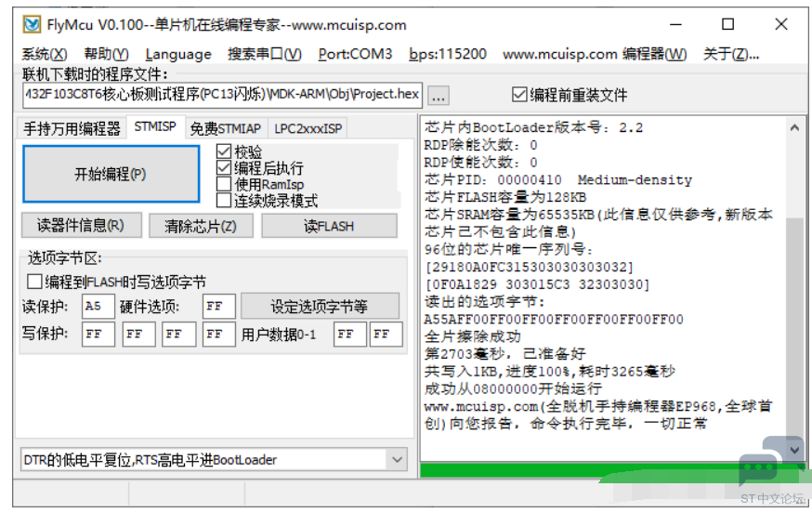Click log line 全片擦除成功
812x513 pixels.
[x=472, y=336]
